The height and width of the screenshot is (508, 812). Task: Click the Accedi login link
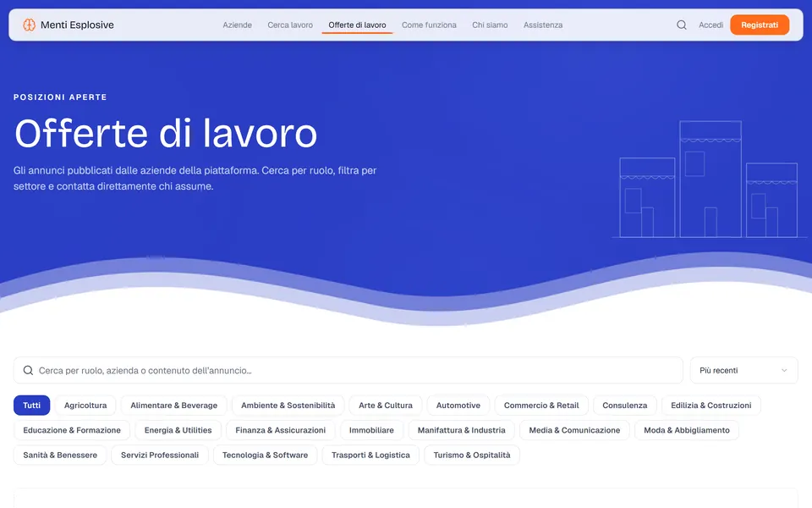[x=710, y=25]
